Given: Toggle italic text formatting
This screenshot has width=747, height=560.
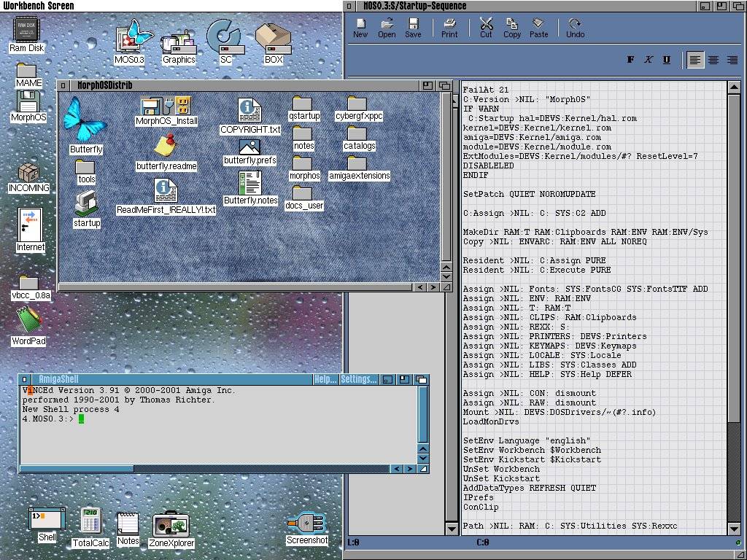Looking at the screenshot, I should (649, 60).
